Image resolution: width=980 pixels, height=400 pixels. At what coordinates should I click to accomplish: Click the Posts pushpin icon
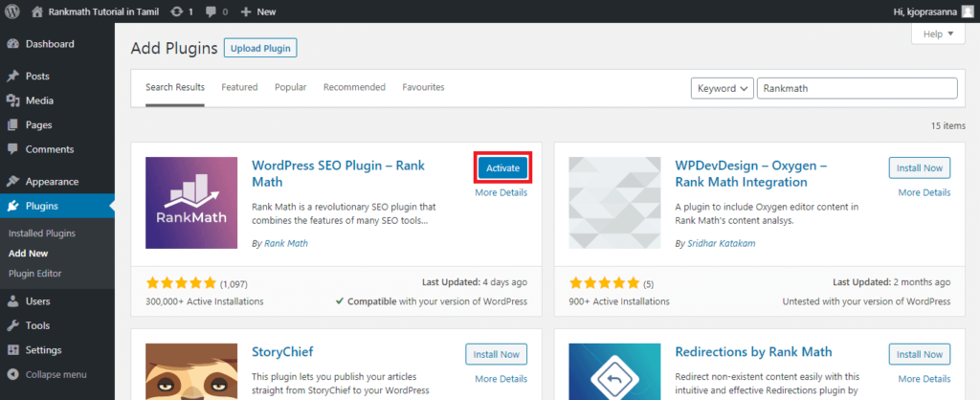12,77
